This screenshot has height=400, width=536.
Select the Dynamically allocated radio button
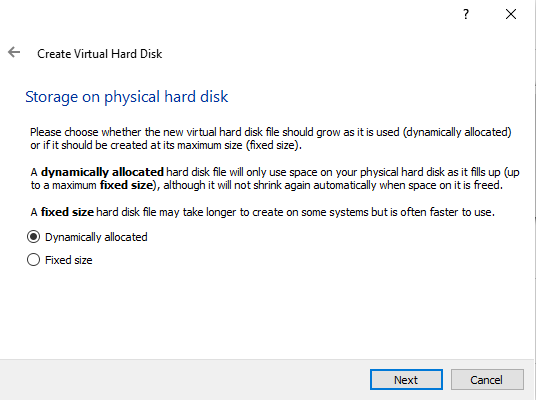tap(34, 237)
